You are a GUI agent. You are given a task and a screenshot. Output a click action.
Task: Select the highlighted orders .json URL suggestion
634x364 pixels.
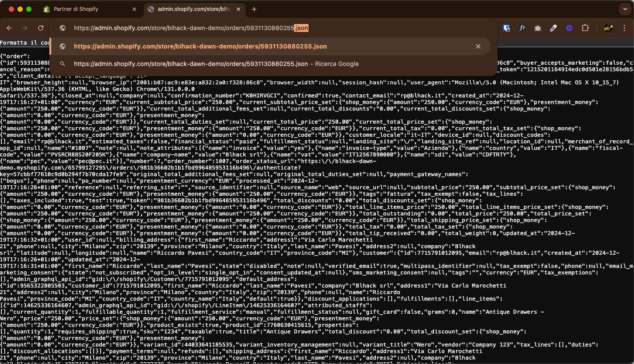pyautogui.click(x=270, y=46)
